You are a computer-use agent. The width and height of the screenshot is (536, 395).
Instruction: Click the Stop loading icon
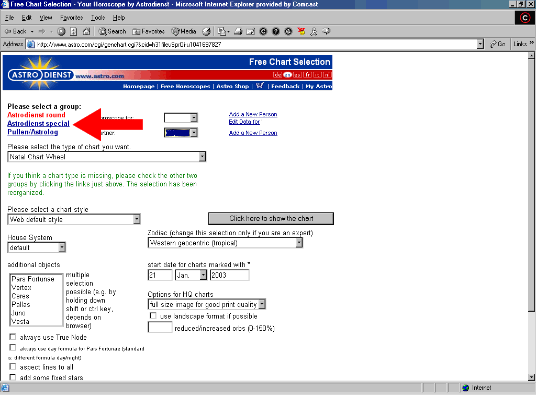tap(61, 31)
